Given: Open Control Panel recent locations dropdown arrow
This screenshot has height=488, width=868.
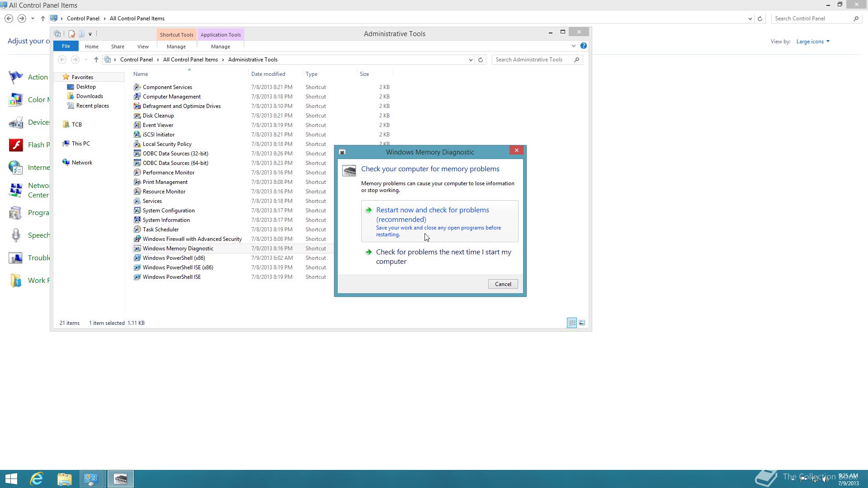Looking at the screenshot, I should pyautogui.click(x=33, y=19).
